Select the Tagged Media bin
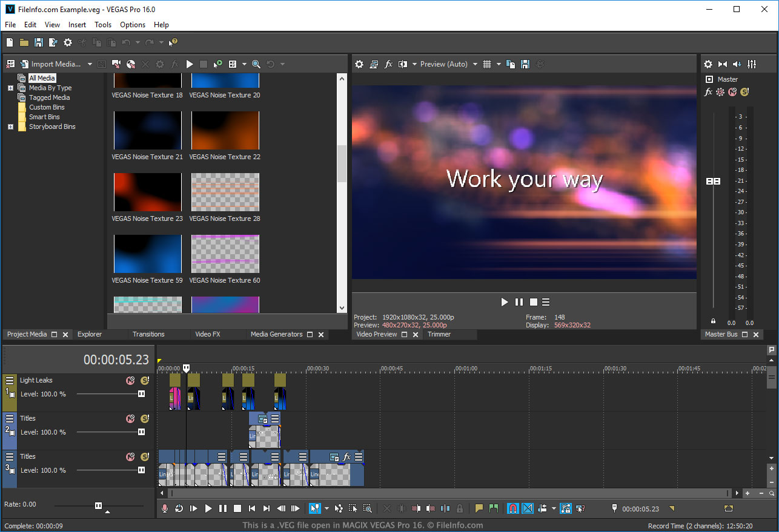 click(x=49, y=97)
